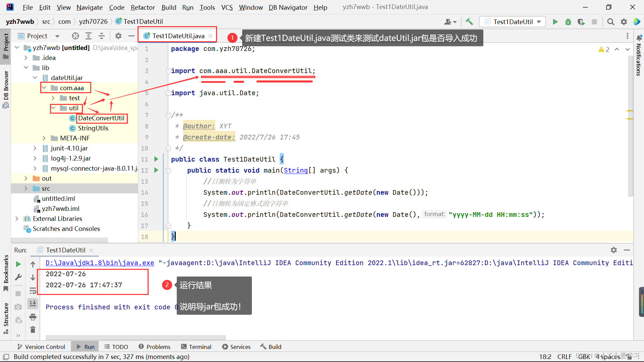The image size is (644, 362).
Task: Click the print icon in Run panel
Action: pos(33,317)
